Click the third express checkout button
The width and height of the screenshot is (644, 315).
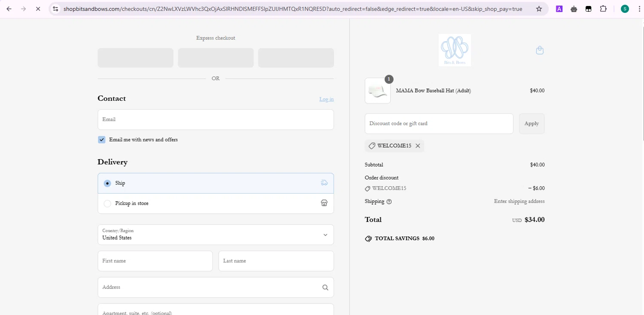(296, 58)
